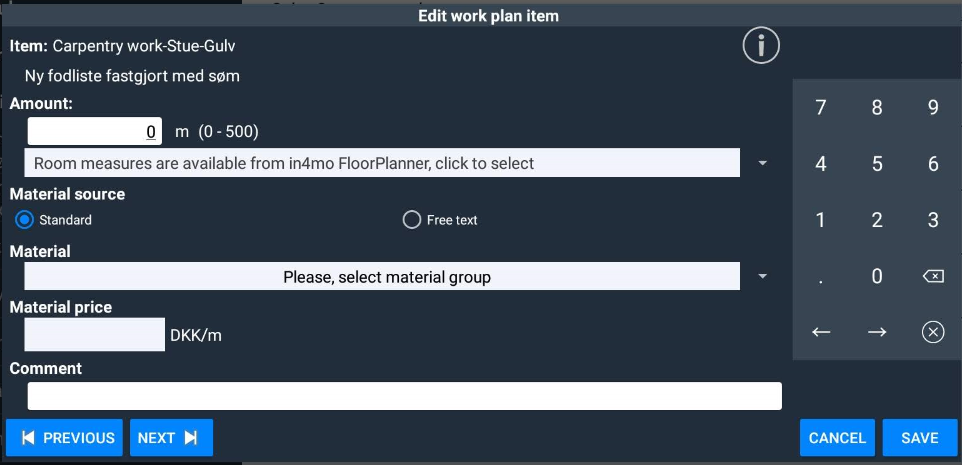Click the circled X clear key
Image resolution: width=962 pixels, height=465 pixels.
point(933,332)
